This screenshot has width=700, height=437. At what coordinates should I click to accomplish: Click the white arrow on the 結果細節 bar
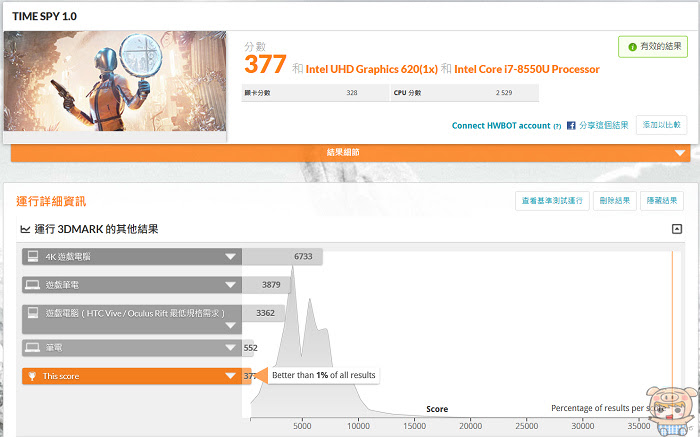tap(680, 153)
